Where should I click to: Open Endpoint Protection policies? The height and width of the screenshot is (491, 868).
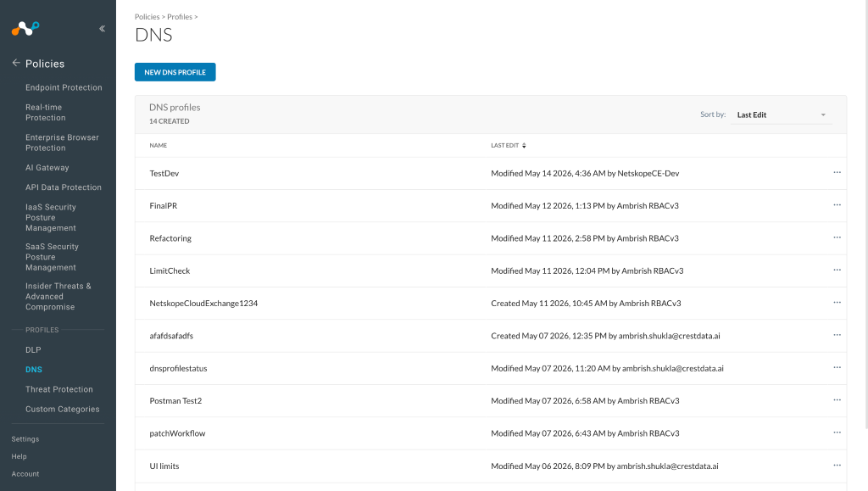[x=64, y=87]
